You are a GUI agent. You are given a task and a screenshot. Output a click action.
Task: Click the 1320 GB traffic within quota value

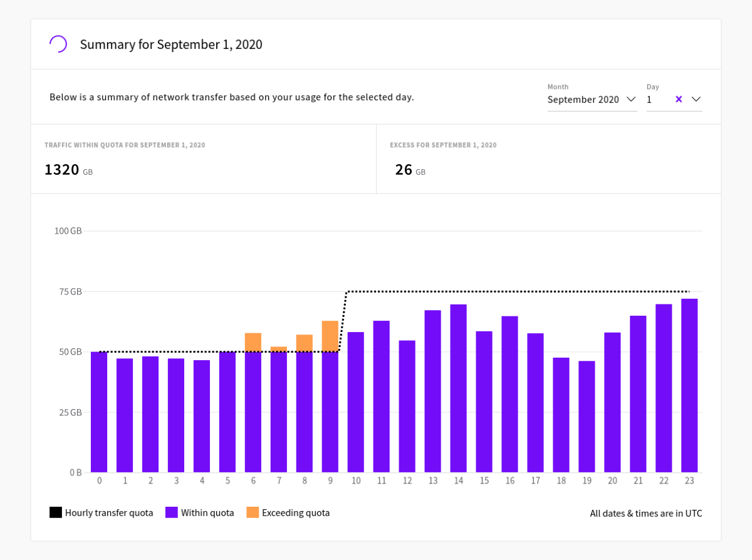coord(62,170)
